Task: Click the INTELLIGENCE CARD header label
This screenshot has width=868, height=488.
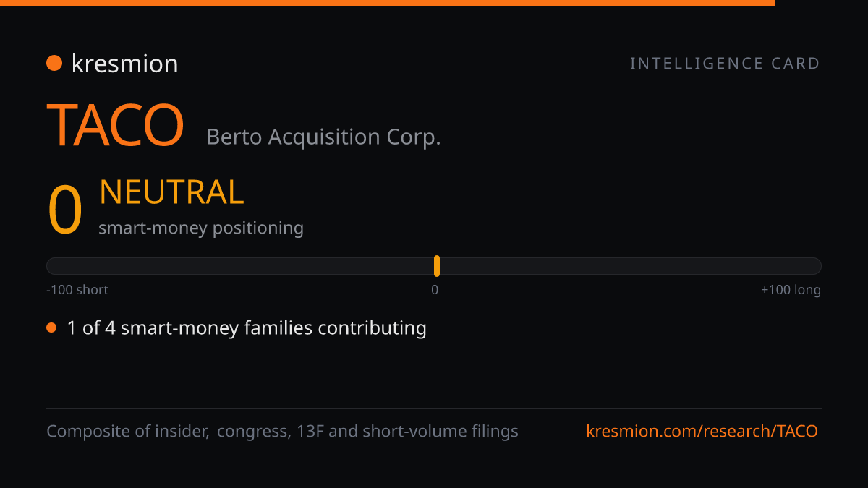Action: click(726, 64)
